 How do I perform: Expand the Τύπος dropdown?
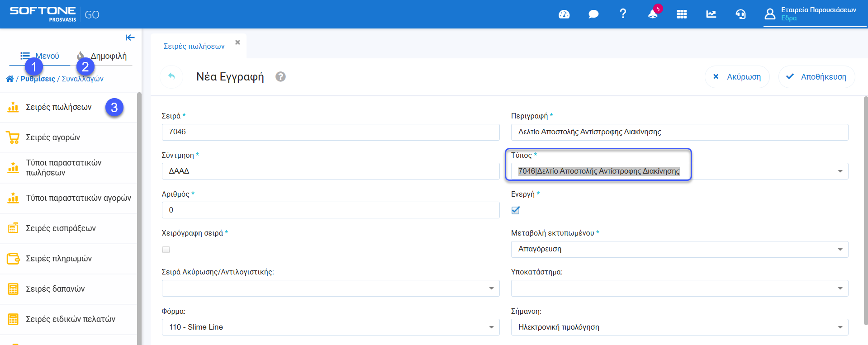pos(840,171)
